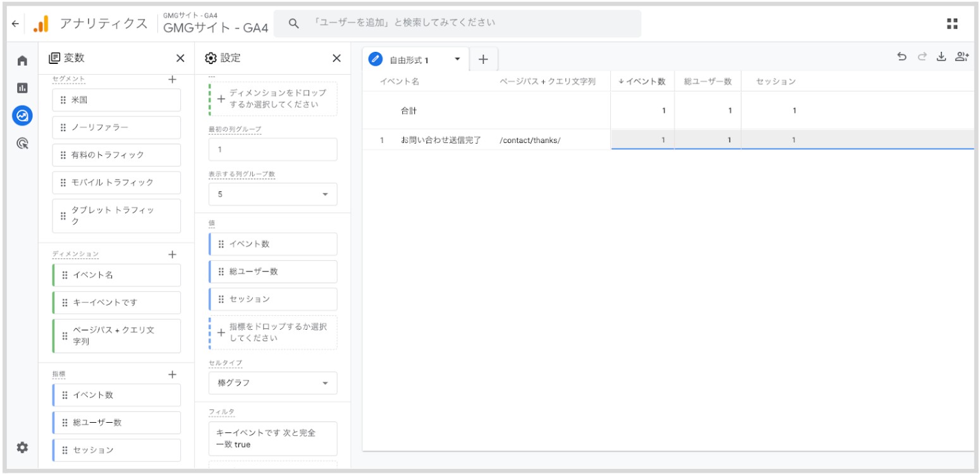Redo the last change
The image size is (980, 474).
(922, 57)
